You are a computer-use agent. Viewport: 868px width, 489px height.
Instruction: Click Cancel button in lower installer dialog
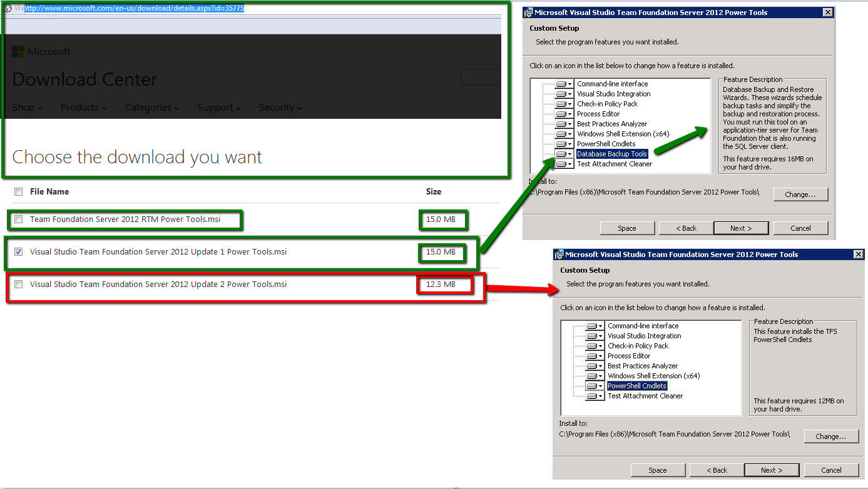(x=831, y=470)
